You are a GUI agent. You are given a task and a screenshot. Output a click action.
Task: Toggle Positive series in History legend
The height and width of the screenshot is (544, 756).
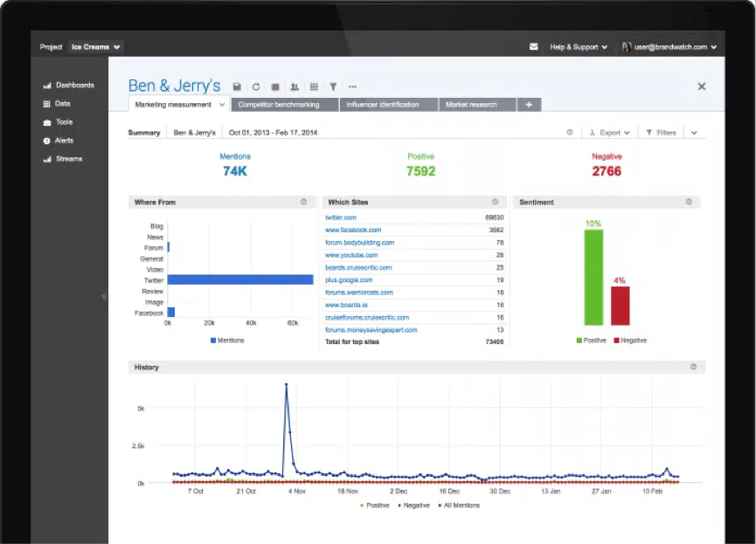[374, 505]
